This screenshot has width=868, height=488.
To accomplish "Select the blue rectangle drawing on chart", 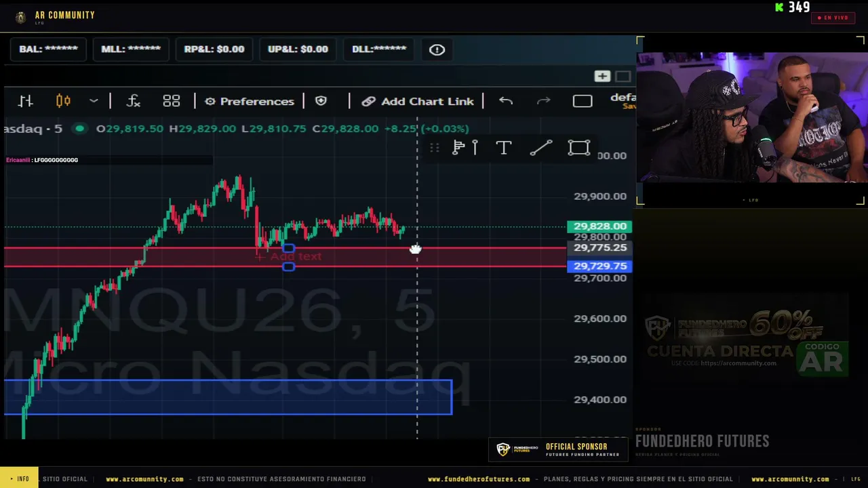I will click(228, 397).
